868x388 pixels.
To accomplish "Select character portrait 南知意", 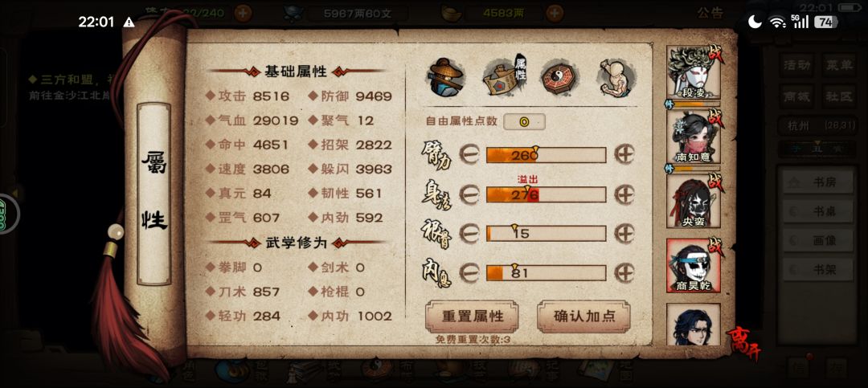I will coord(693,136).
